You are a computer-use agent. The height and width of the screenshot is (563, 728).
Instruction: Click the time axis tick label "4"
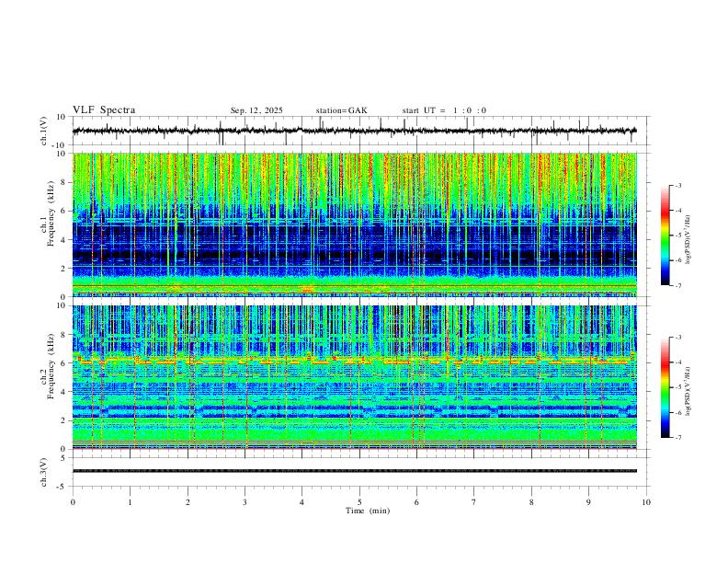301,502
